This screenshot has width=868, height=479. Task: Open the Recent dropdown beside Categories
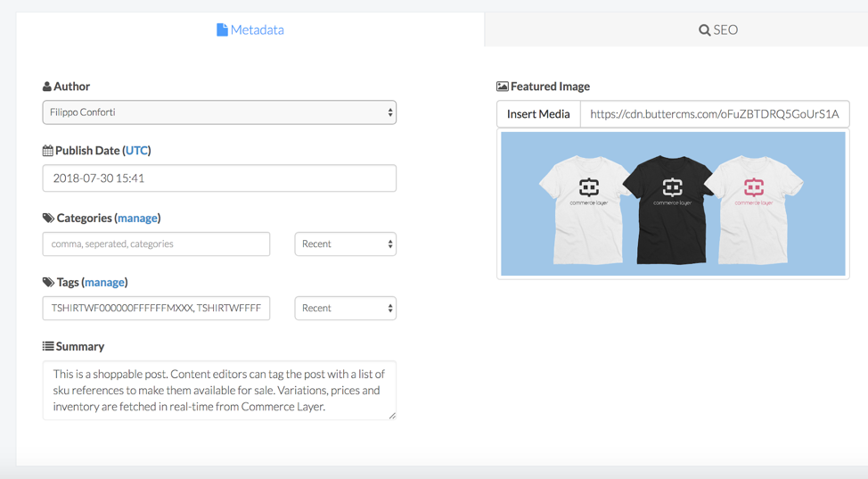click(x=346, y=244)
